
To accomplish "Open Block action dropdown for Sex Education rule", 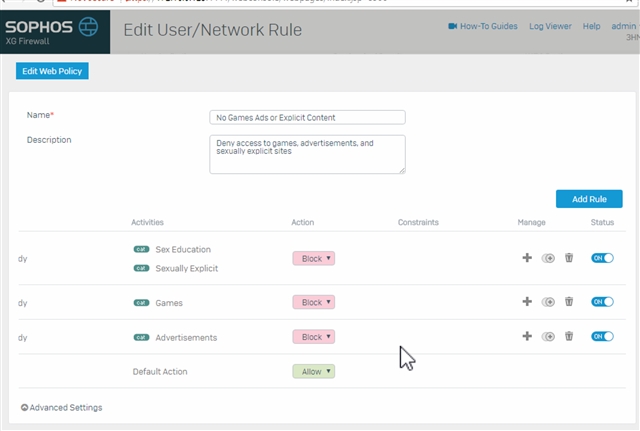I will click(313, 258).
